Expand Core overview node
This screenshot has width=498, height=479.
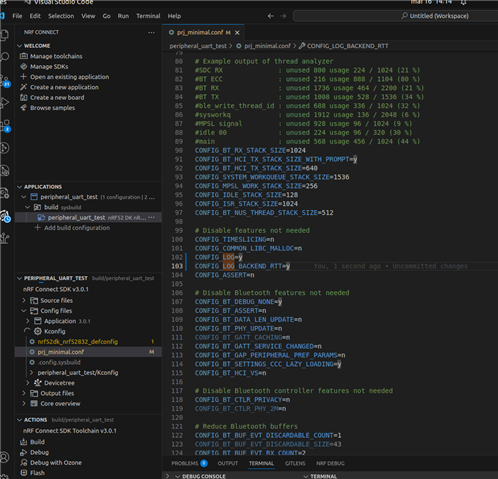pyautogui.click(x=24, y=404)
